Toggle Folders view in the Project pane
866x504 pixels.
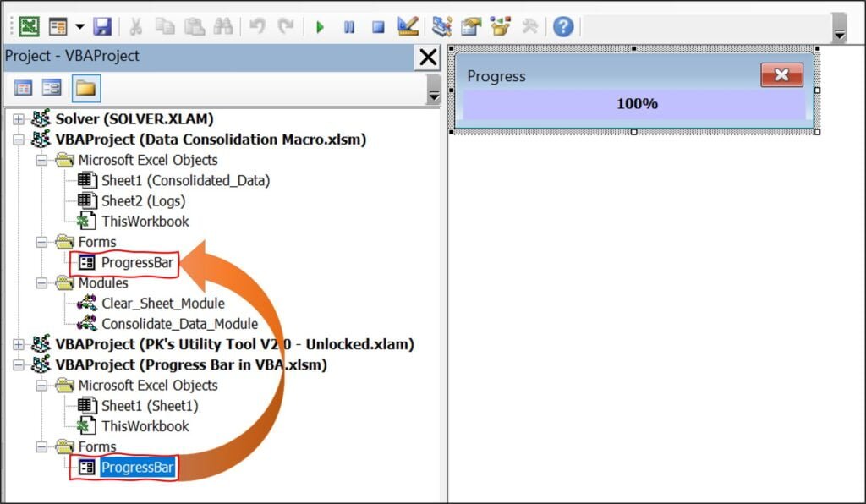85,88
